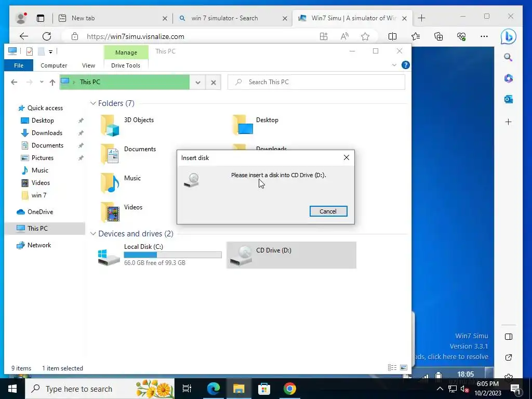This screenshot has width=532, height=399.
Task: Select Pictures in navigation pane
Action: [43, 158]
